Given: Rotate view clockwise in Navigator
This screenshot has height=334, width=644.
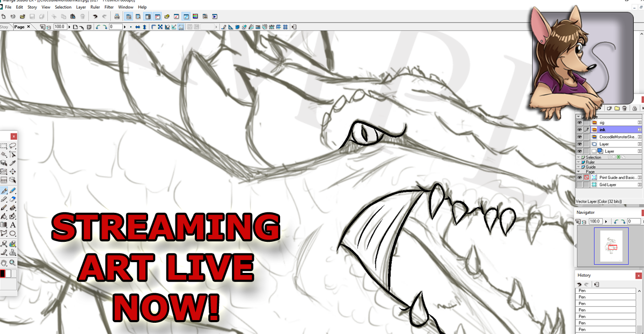Looking at the screenshot, I should coord(623,221).
